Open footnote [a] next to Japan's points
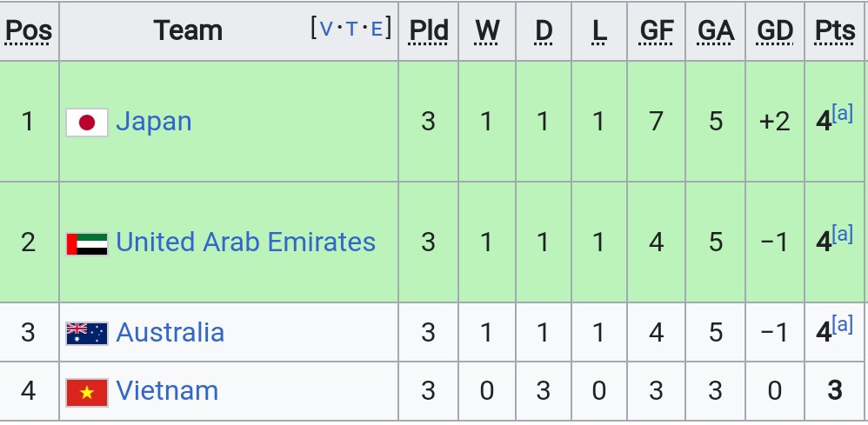The width and height of the screenshot is (868, 425). (x=843, y=114)
